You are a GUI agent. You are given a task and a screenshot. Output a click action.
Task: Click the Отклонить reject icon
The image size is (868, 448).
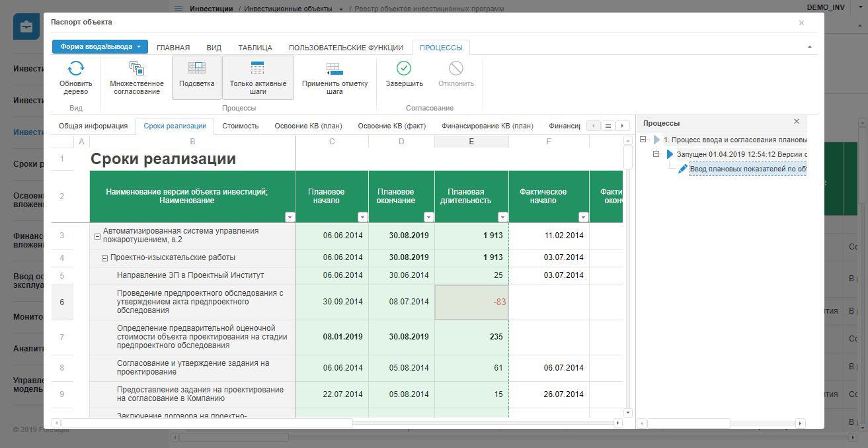point(456,68)
